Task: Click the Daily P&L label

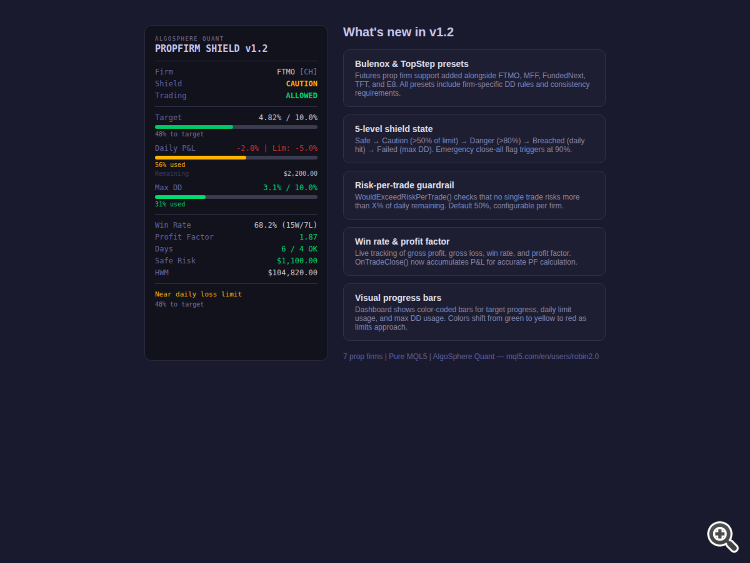Action: pyautogui.click(x=175, y=148)
